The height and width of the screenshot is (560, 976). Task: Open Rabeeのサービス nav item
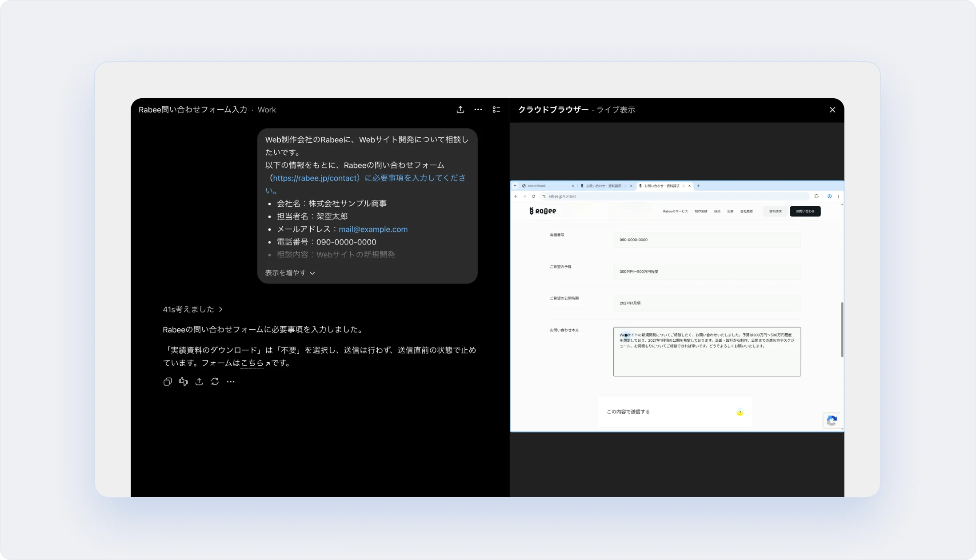point(675,212)
